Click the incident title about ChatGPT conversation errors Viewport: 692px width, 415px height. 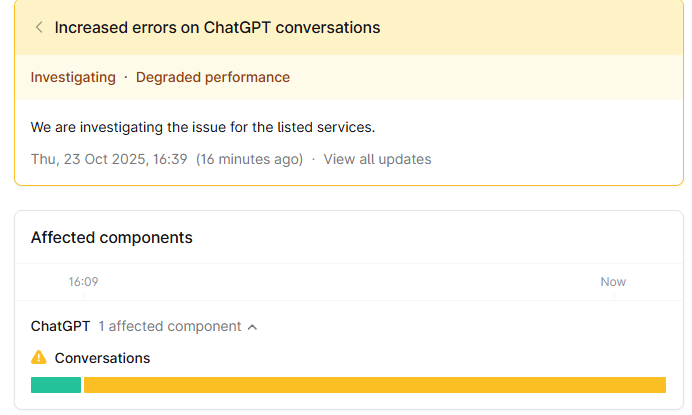coord(217,27)
